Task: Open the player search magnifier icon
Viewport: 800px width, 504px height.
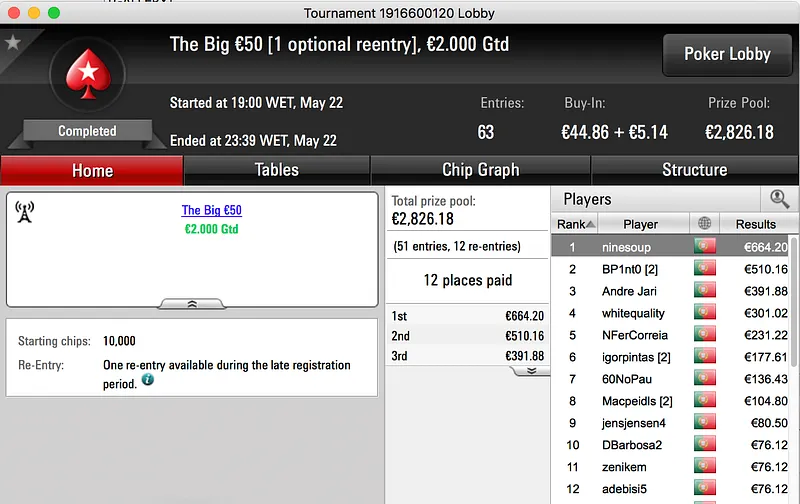Action: click(x=779, y=199)
